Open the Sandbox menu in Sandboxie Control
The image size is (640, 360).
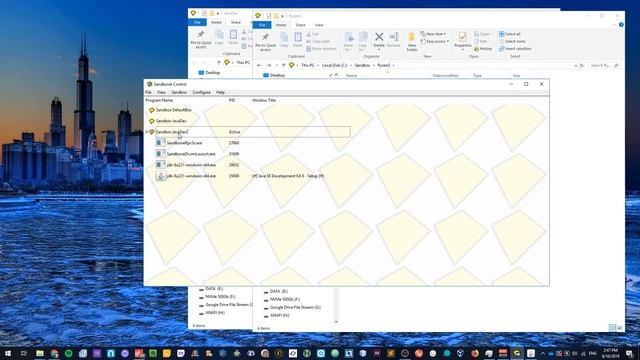(x=179, y=92)
